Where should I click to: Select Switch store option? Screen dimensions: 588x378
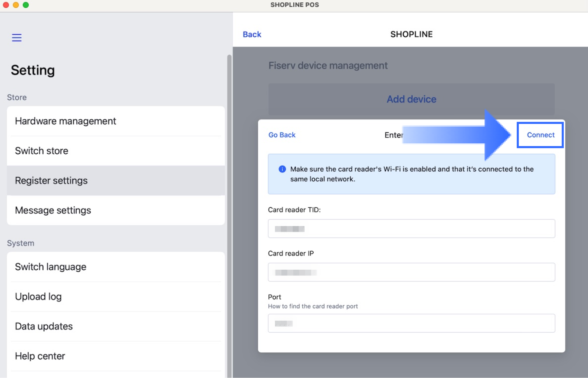tap(116, 151)
